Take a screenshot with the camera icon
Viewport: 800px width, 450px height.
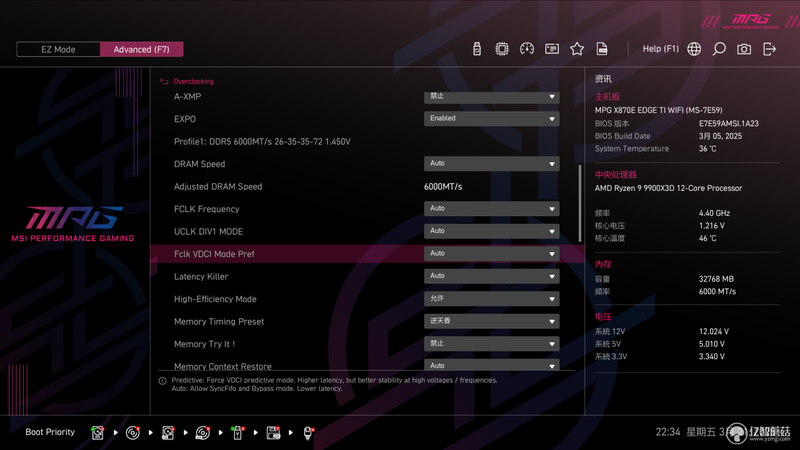tap(744, 49)
